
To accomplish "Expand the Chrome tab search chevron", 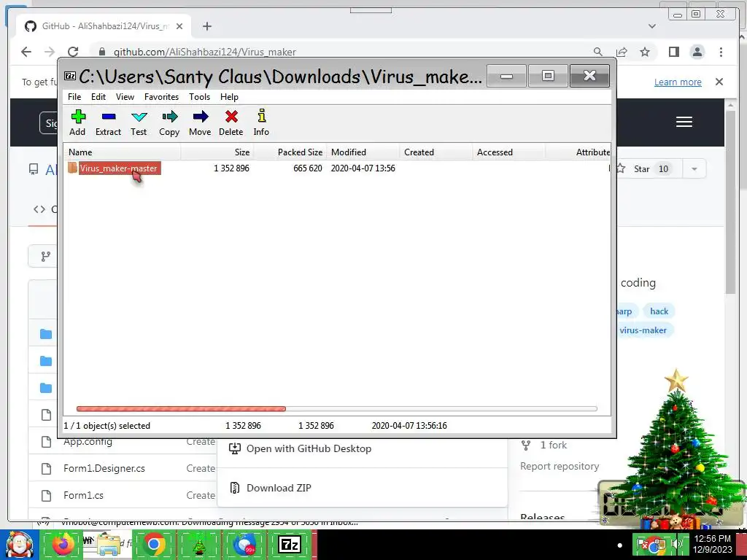I will (652, 26).
